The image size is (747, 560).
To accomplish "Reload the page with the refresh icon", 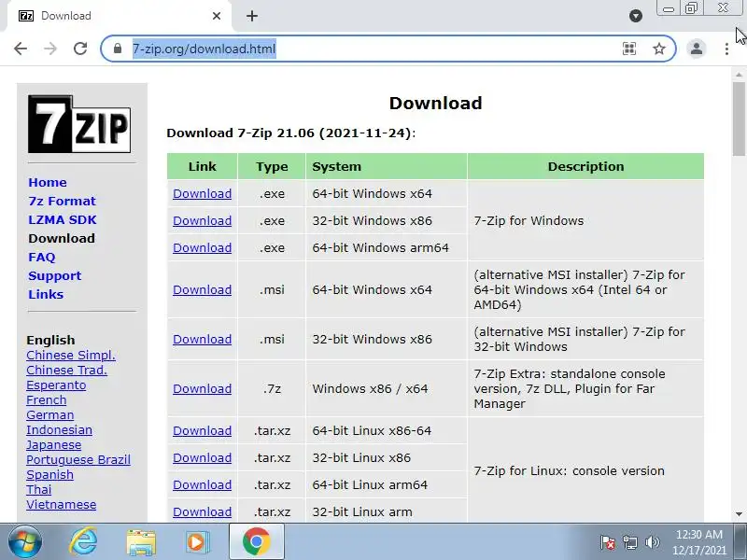I will [x=80, y=49].
